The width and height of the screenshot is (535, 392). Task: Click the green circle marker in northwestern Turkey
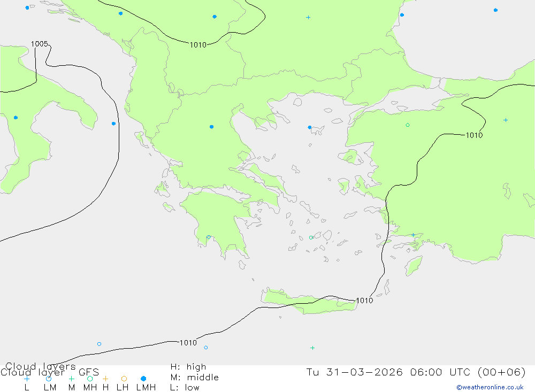407,125
